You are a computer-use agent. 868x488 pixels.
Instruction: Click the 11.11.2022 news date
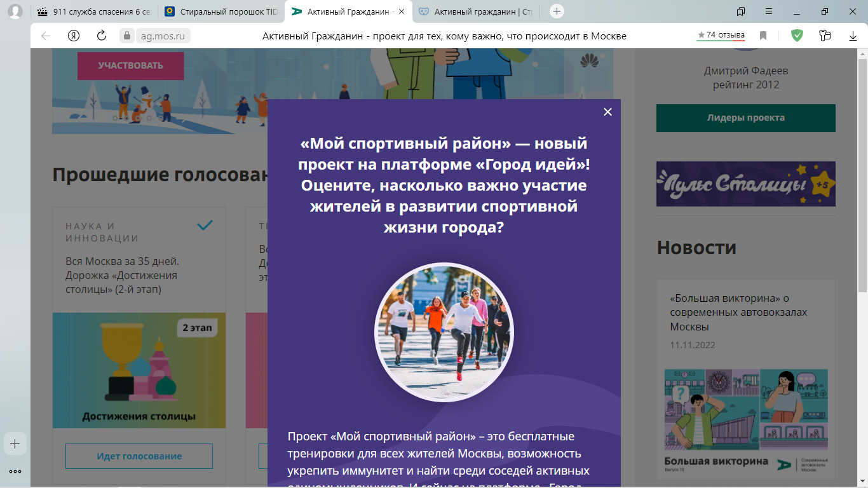coord(693,345)
